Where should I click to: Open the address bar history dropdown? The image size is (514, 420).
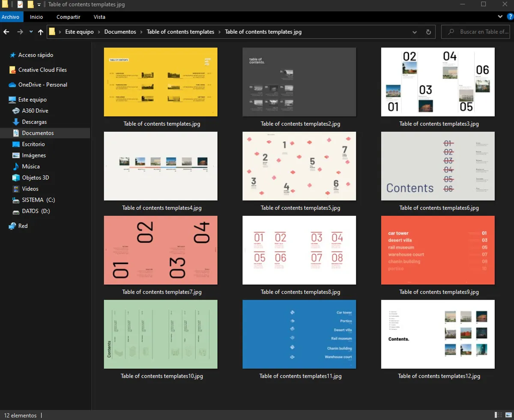(414, 32)
